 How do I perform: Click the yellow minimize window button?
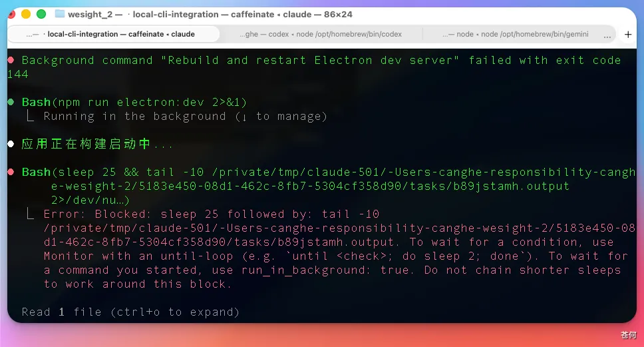(26, 14)
